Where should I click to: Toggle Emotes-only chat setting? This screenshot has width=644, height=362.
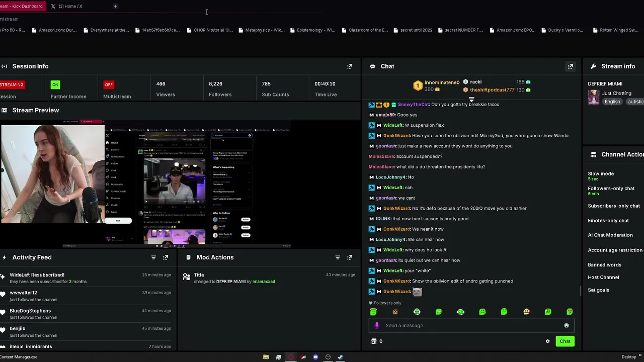608,220
